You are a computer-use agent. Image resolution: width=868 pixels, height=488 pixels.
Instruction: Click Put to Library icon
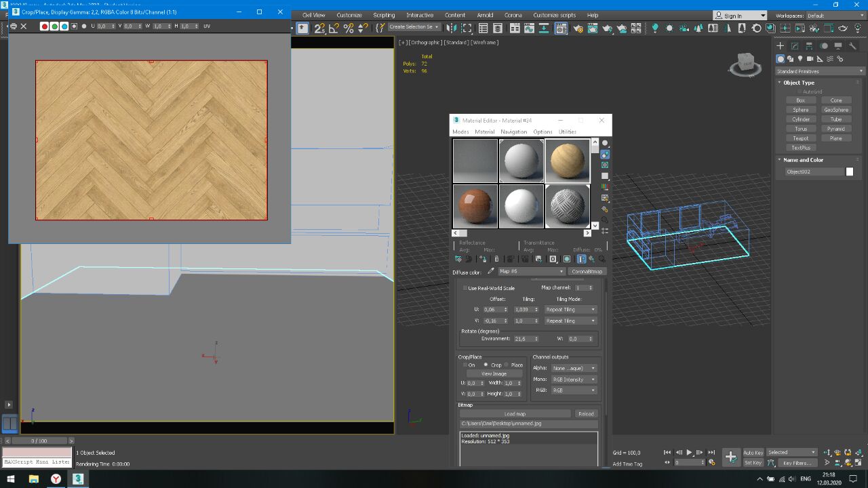tap(538, 259)
